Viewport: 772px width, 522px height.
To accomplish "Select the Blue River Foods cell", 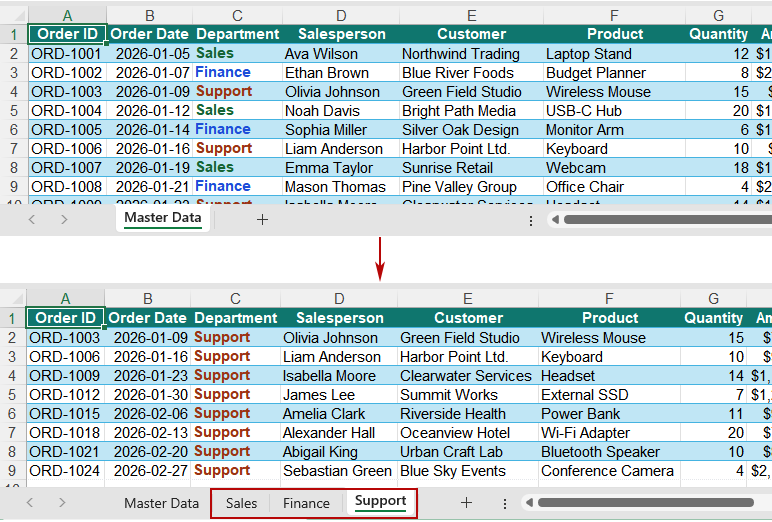I will coord(472,73).
